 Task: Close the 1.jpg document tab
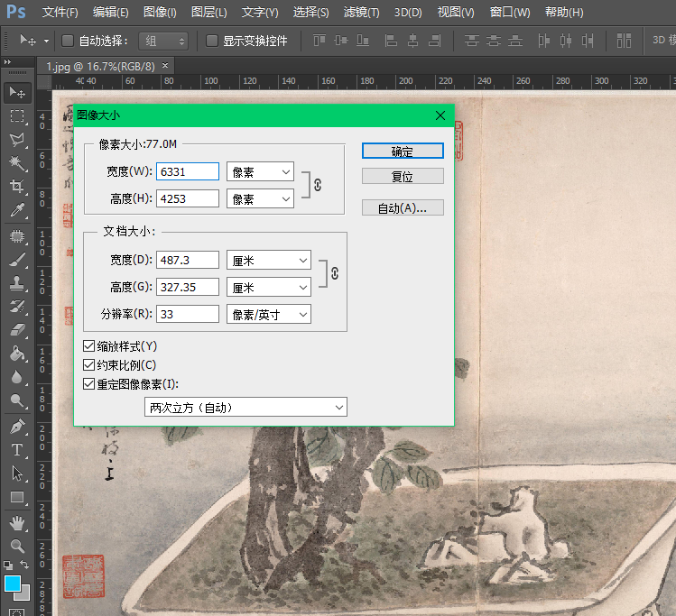165,66
